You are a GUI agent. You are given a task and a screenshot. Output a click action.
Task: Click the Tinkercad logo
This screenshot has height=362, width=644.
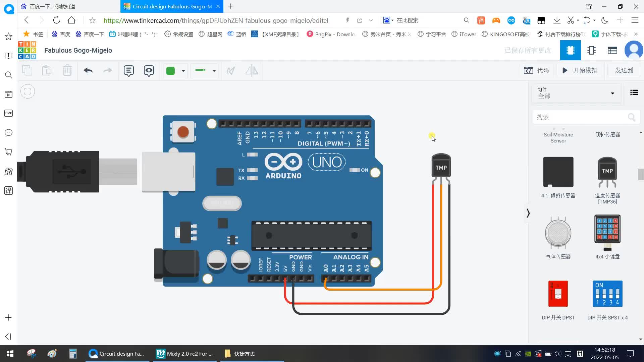(27, 50)
